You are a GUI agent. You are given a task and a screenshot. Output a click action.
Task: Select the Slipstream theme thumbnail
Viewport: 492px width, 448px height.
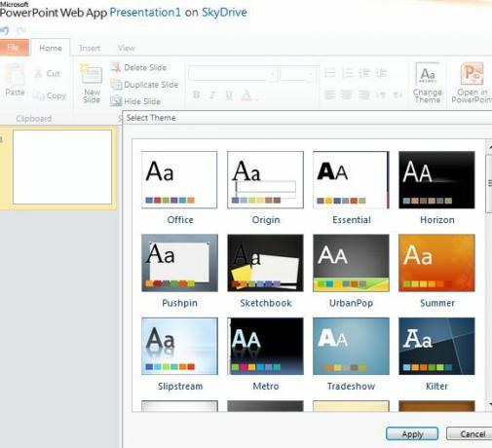[179, 346]
